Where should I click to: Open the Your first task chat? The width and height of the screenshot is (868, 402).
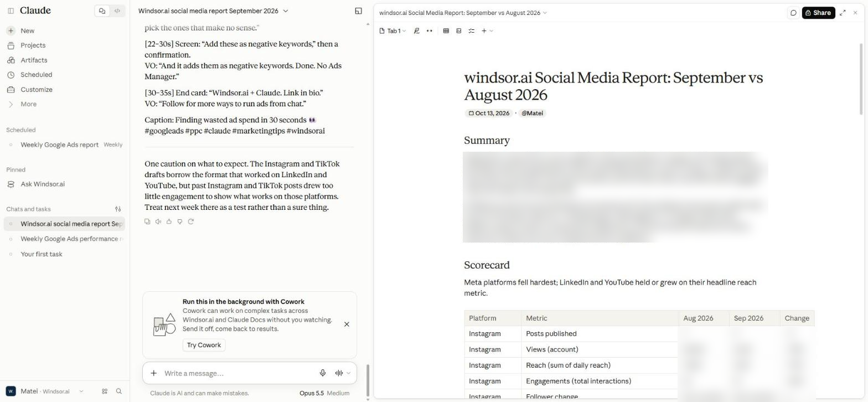point(42,254)
